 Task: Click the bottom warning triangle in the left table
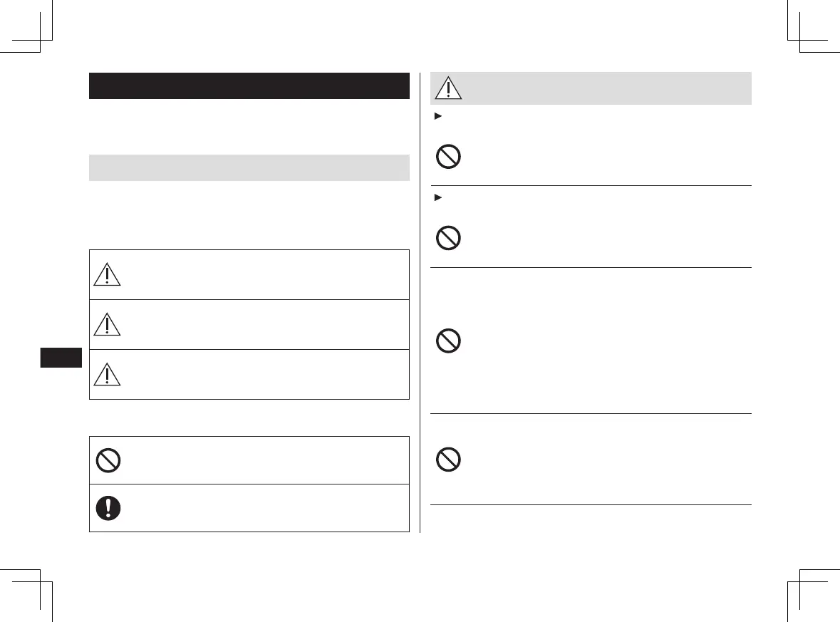click(107, 374)
